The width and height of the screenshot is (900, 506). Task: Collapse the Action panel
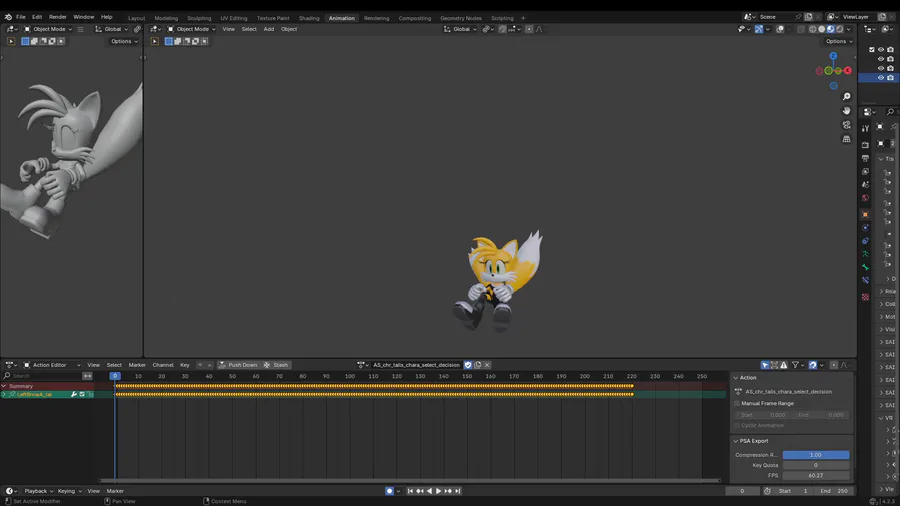click(736, 378)
